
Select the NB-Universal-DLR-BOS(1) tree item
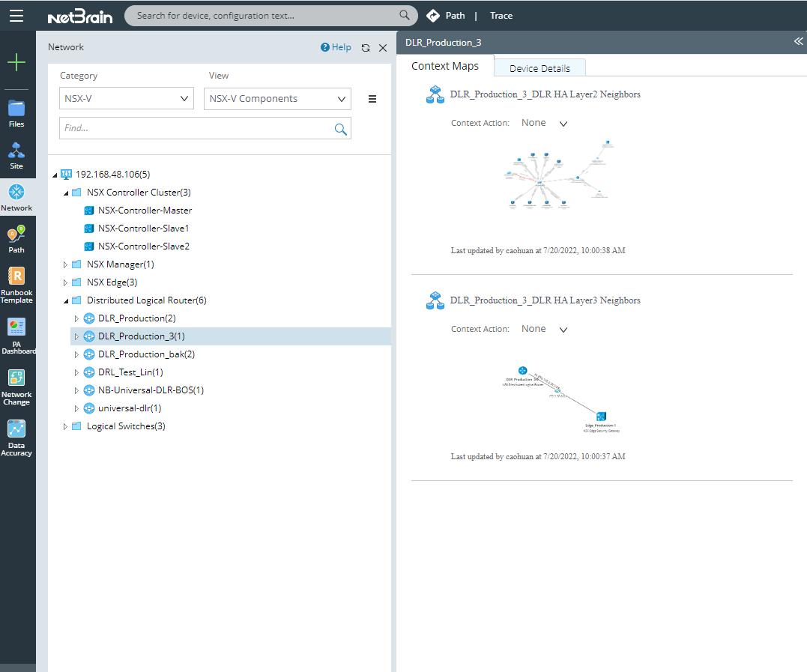(x=151, y=390)
